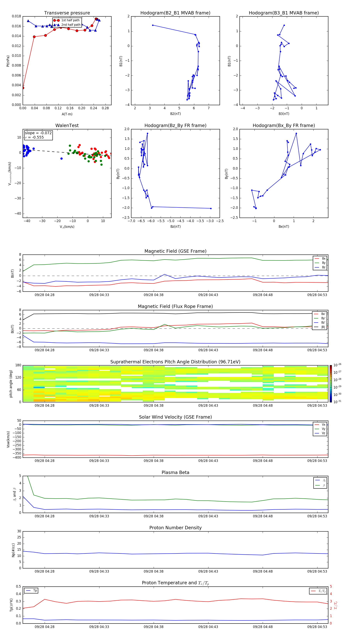Click the "Proton Number Density" title
The image size is (351, 644).
click(x=175, y=528)
